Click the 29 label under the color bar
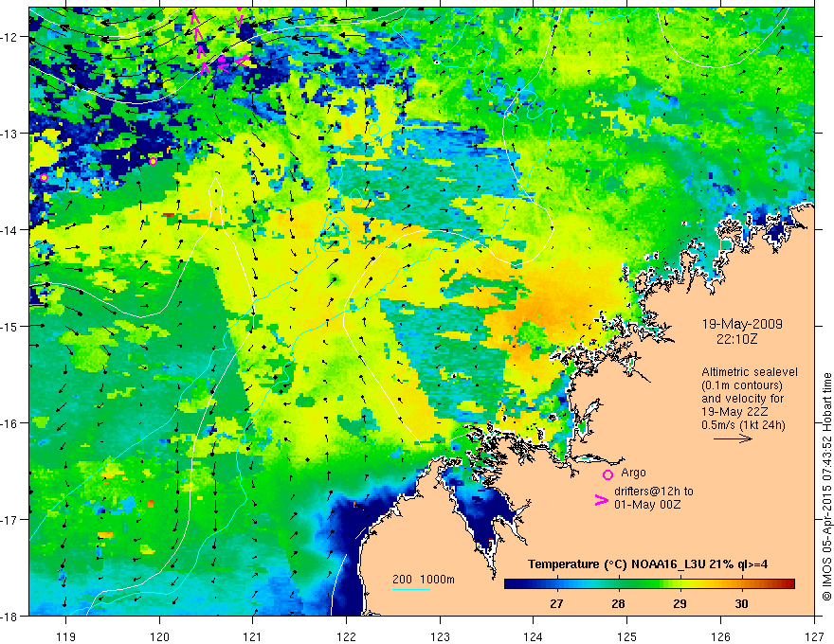 (680, 603)
